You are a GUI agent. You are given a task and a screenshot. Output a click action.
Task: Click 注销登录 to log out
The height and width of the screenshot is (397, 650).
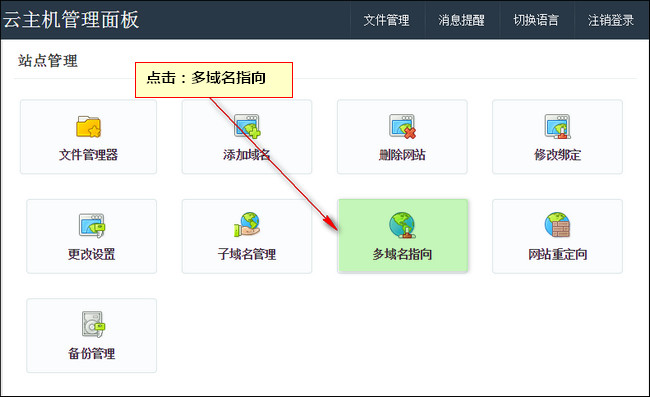click(x=611, y=20)
